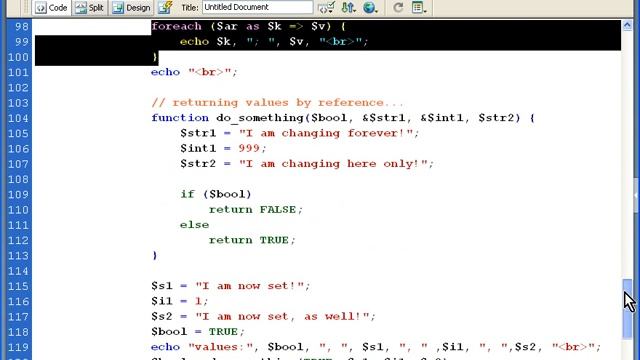640x360 pixels.
Task: Click '$bool = TRUE;' line
Action: tap(198, 331)
